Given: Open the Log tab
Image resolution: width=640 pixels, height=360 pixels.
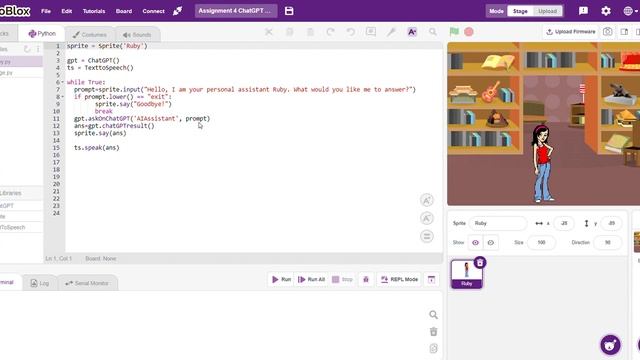Looking at the screenshot, I should tap(40, 283).
